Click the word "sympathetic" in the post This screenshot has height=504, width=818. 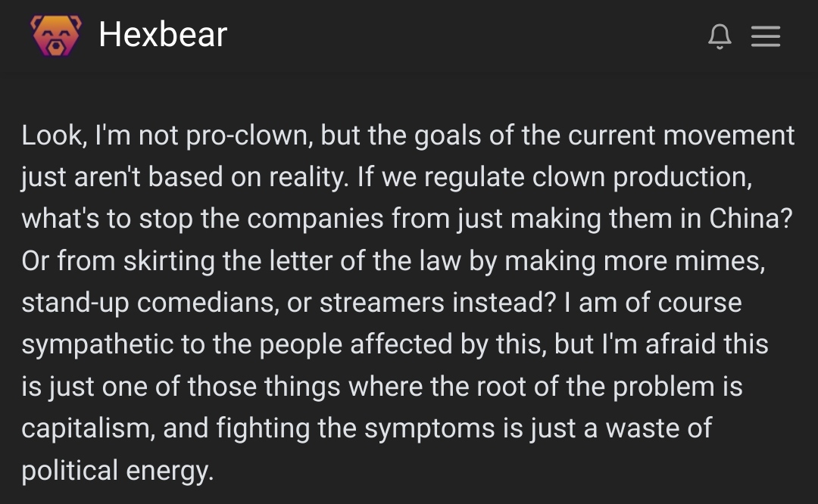pyautogui.click(x=97, y=345)
